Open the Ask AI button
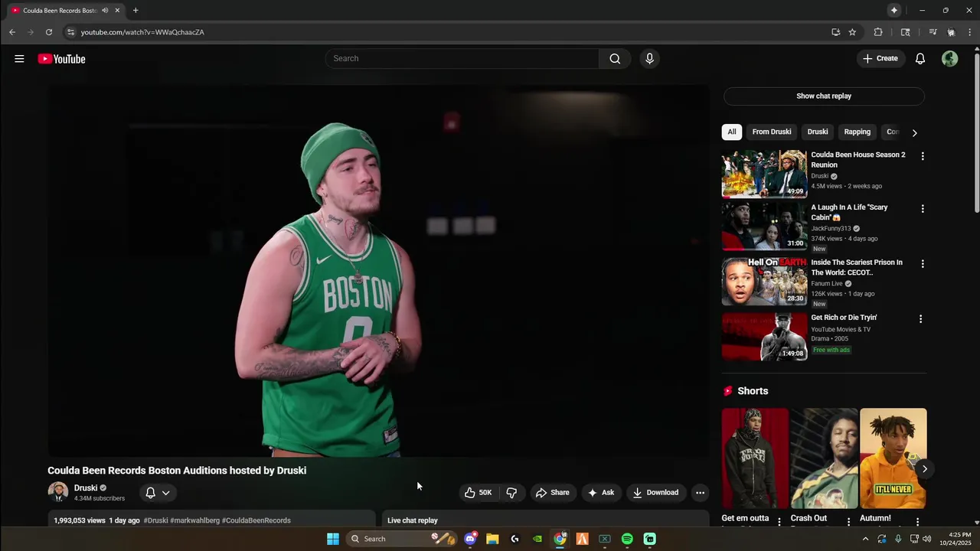980x551 pixels. (x=601, y=493)
